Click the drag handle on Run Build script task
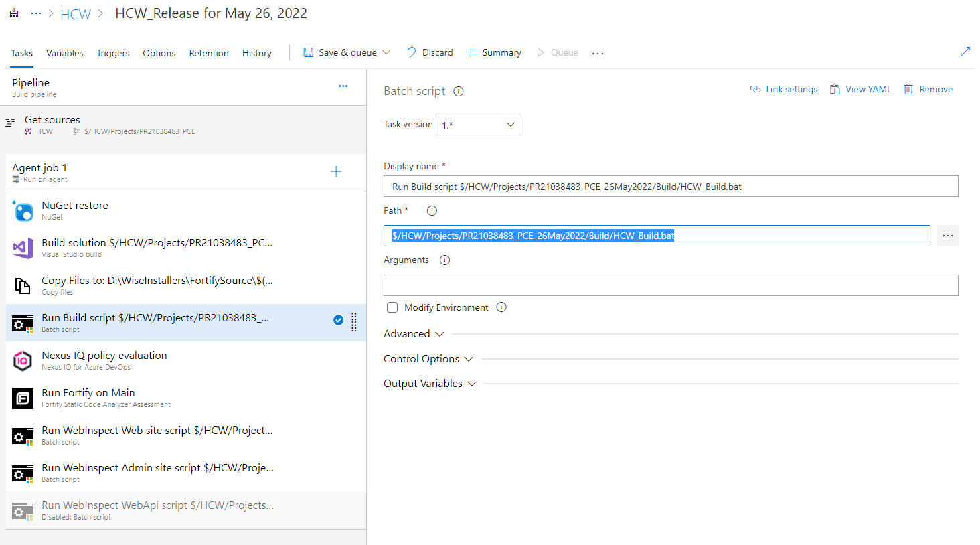Viewport: 980px width, 545px height. click(354, 322)
